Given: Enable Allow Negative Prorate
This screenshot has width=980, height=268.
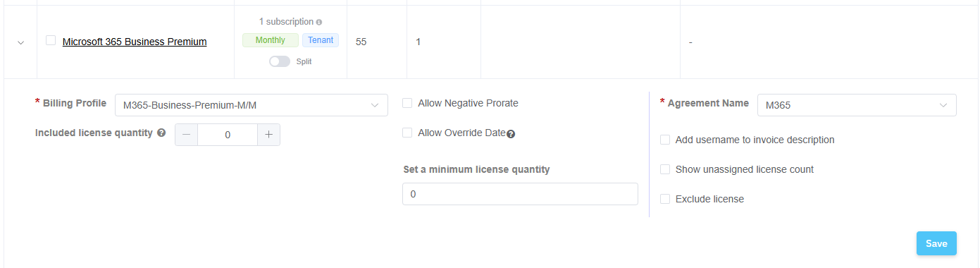Looking at the screenshot, I should tap(407, 103).
